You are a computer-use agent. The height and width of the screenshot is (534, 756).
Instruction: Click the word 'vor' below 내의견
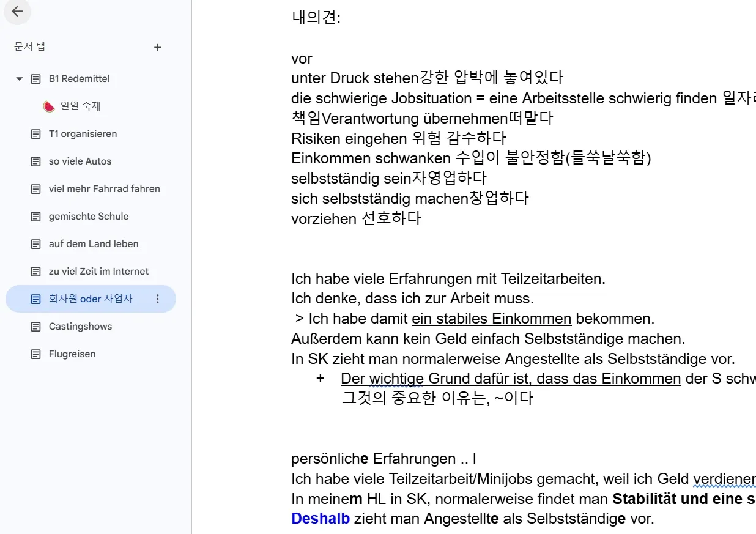[x=302, y=59]
